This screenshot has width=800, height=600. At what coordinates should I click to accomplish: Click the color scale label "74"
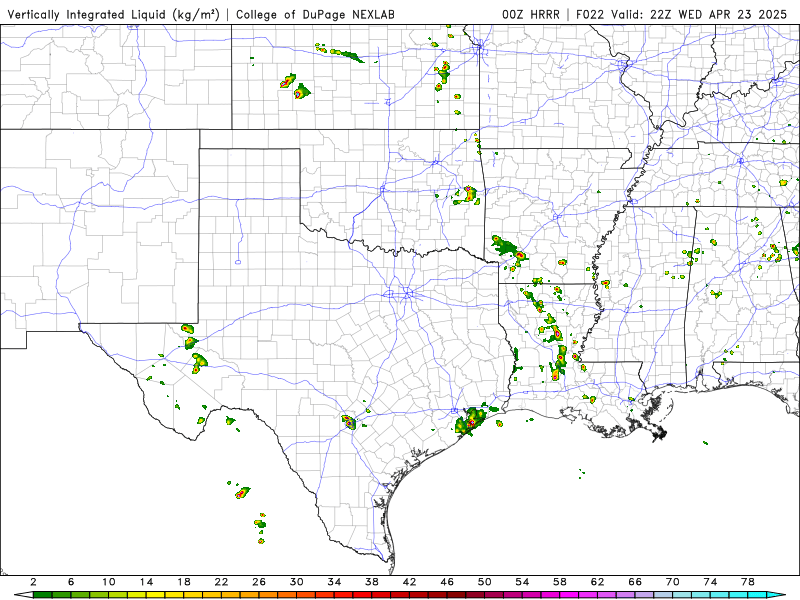tap(710, 582)
